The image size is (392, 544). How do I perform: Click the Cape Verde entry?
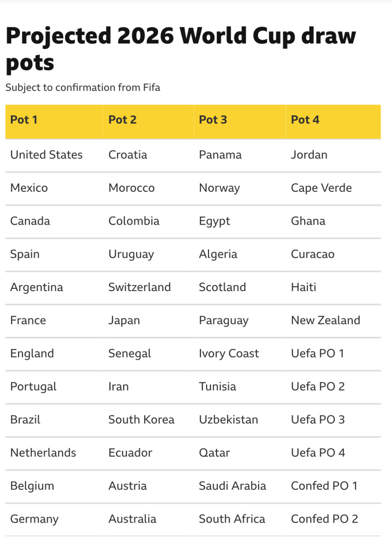pos(321,188)
